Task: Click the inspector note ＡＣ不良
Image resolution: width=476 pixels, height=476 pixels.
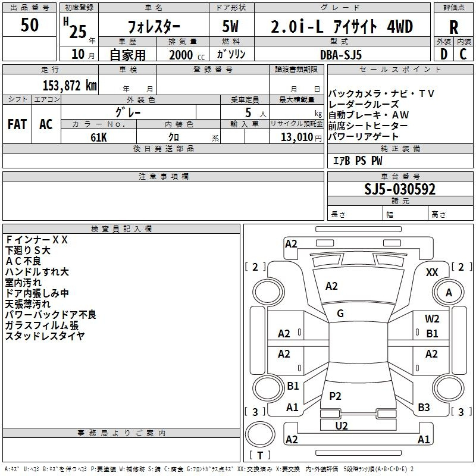Action: pyautogui.click(x=24, y=261)
